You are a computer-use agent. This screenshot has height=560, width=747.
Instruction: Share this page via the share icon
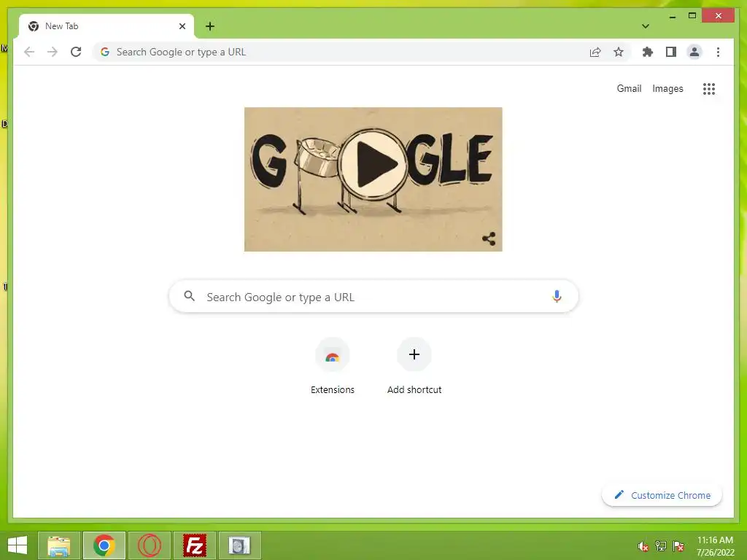[x=595, y=52]
